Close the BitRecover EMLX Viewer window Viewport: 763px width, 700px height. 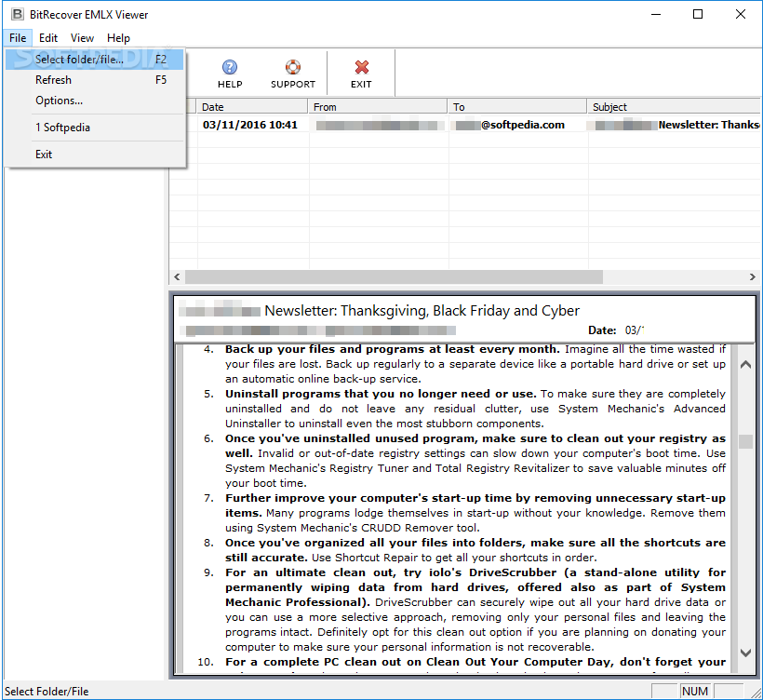pos(740,14)
